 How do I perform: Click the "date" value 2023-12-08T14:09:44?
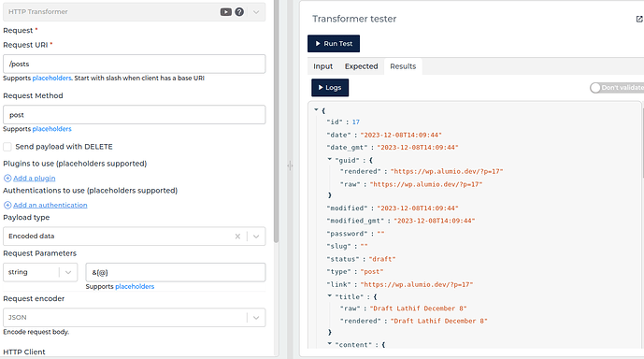coord(401,135)
